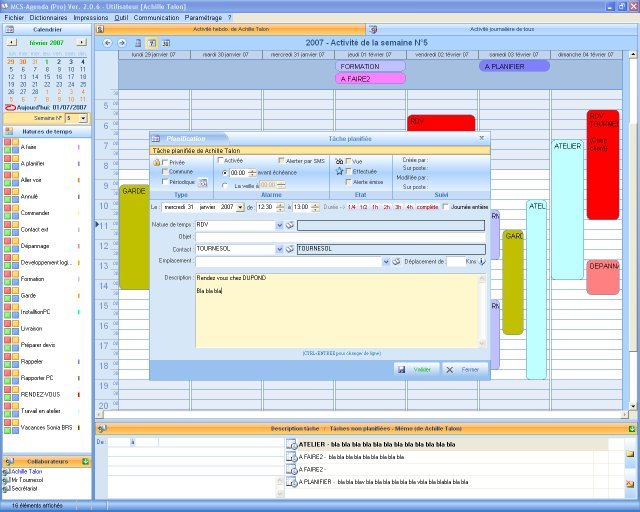The height and width of the screenshot is (512, 640).
Task: Tick the Effectuée checkbox
Action: tap(348, 171)
